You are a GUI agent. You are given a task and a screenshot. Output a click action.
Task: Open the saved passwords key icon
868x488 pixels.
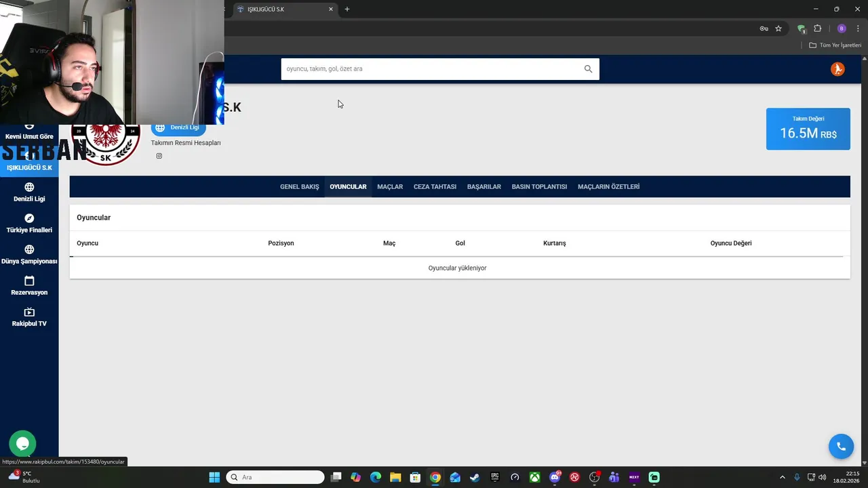coord(764,28)
